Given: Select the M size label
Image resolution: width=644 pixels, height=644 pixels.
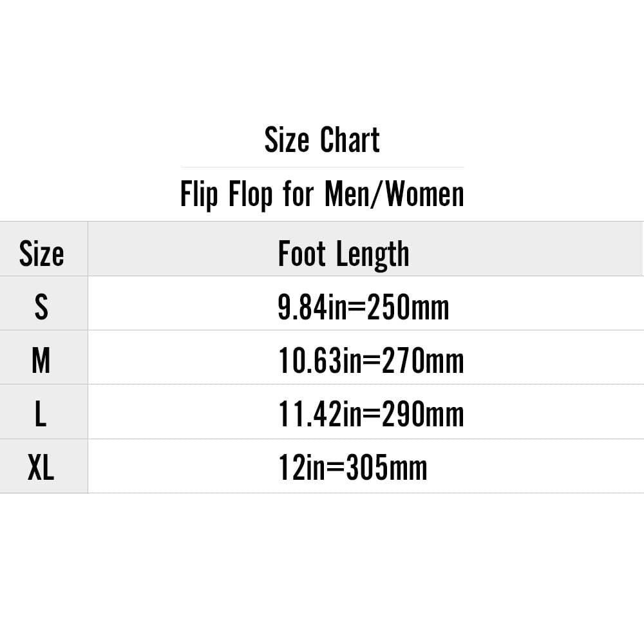Looking at the screenshot, I should click(41, 361).
